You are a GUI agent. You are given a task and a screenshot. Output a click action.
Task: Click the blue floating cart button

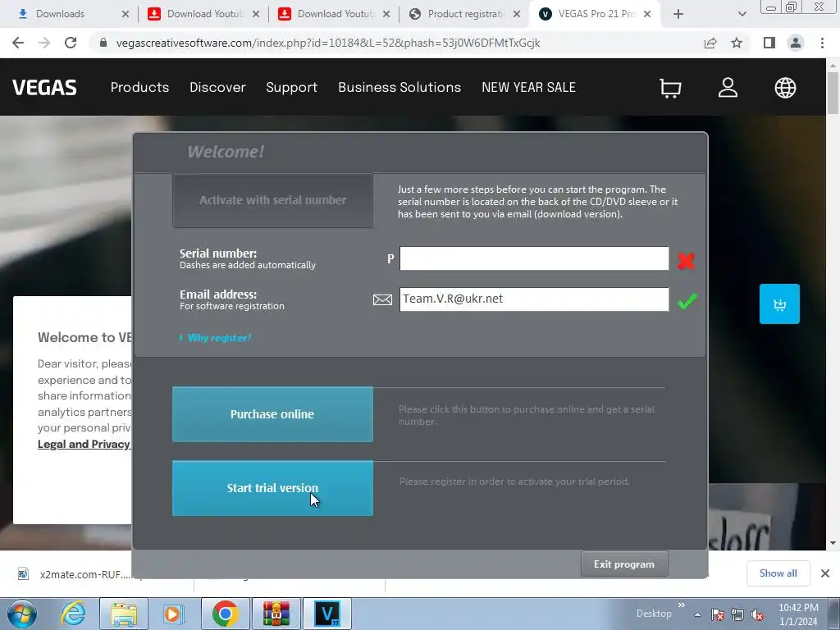click(779, 304)
